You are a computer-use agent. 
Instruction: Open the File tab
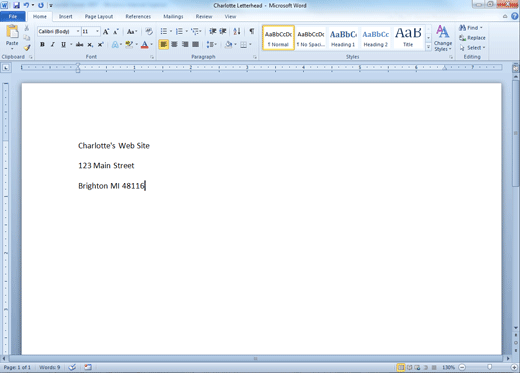click(13, 16)
